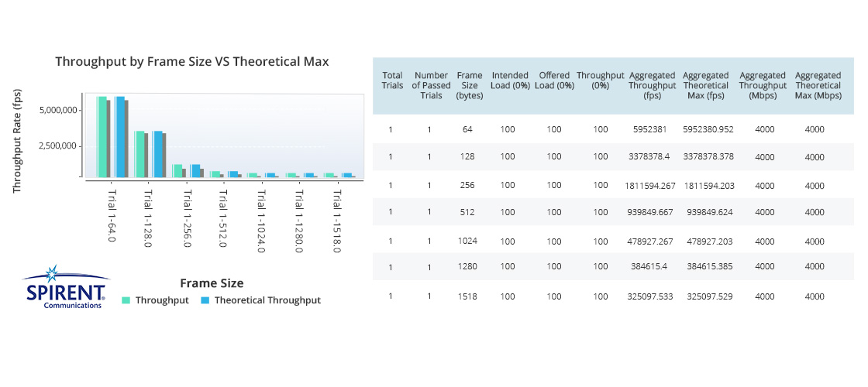Click the green throughput bar for Trial 1-128.0
This screenshot has width=868, height=387.
click(x=139, y=154)
